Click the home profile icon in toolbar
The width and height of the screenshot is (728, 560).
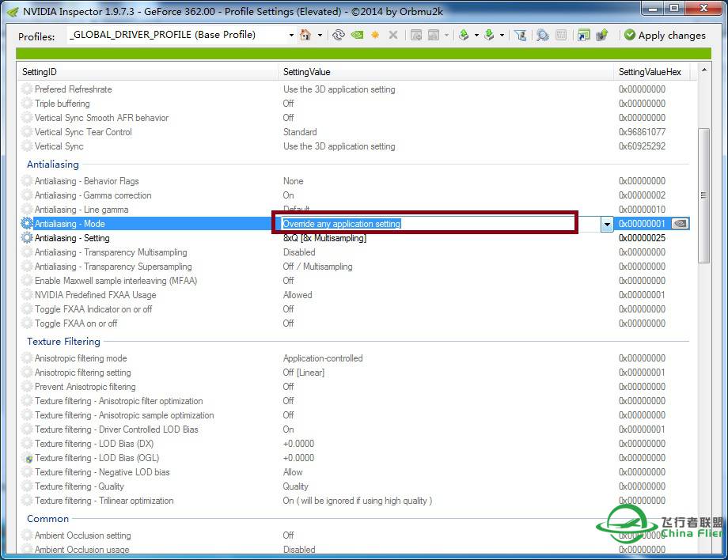[x=305, y=35]
